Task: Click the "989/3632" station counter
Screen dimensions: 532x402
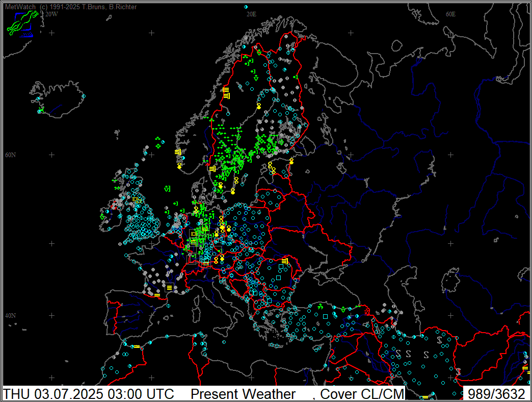Action: 496,394
